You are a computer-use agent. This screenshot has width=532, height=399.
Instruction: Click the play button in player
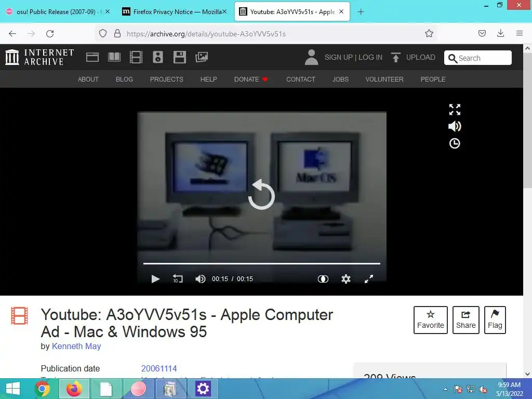pos(155,279)
